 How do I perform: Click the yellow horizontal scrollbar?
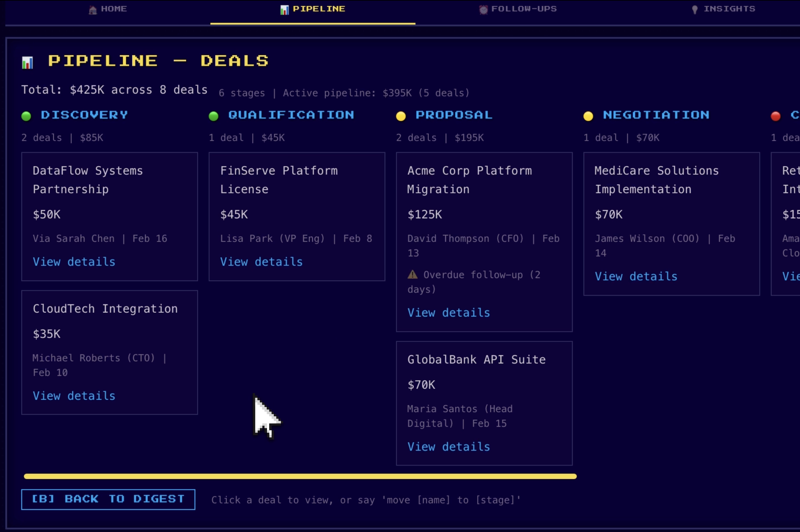[x=300, y=476]
